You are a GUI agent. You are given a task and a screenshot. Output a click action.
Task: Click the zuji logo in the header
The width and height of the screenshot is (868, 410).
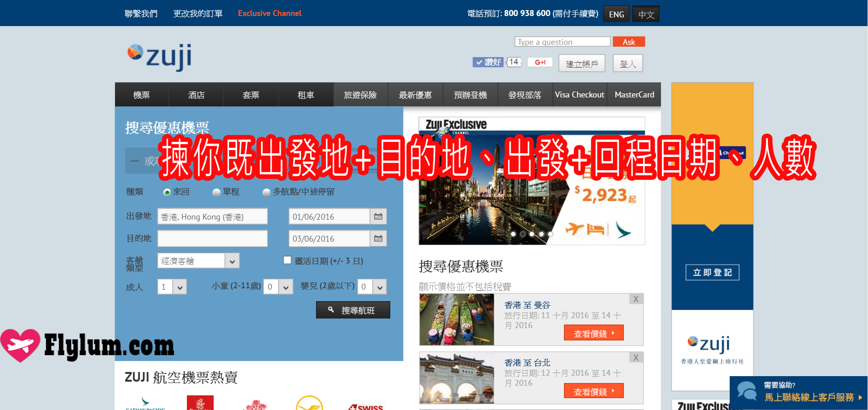point(159,57)
